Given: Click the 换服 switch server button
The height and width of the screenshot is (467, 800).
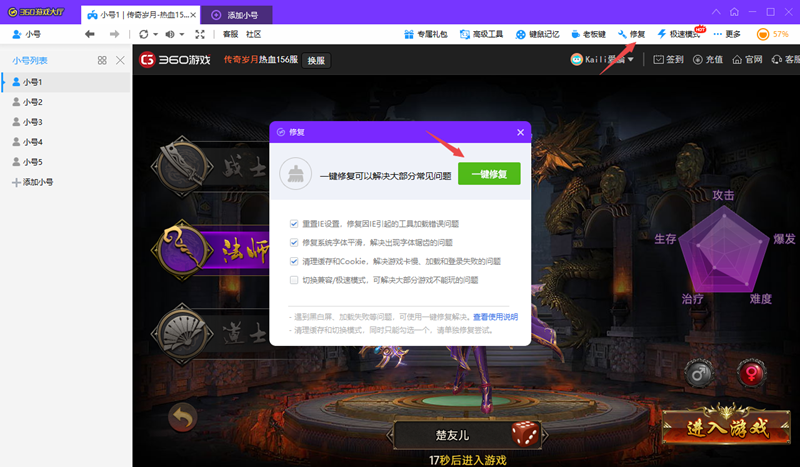Looking at the screenshot, I should tap(316, 60).
